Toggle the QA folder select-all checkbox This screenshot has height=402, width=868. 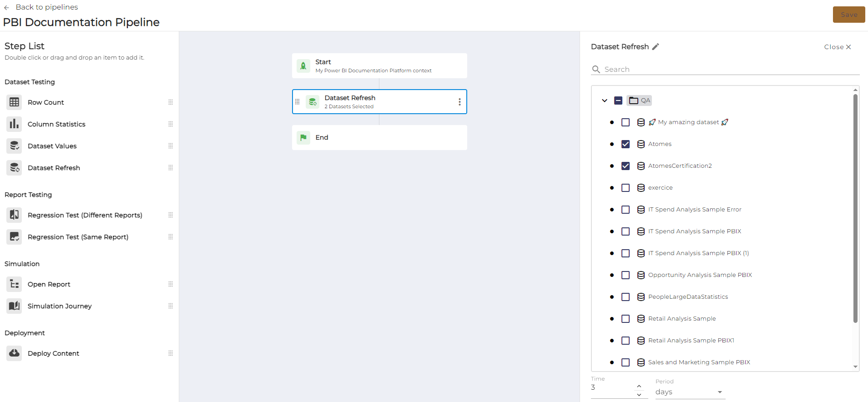point(618,100)
